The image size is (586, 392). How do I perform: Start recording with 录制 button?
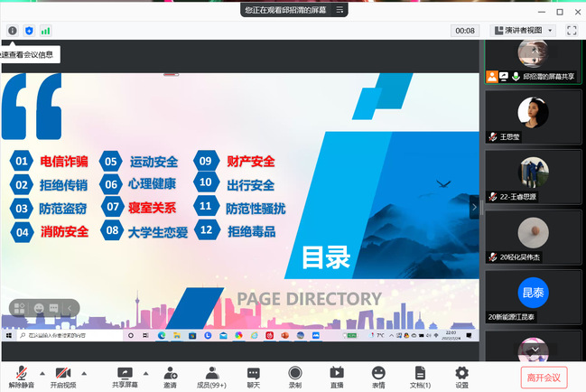pos(295,376)
